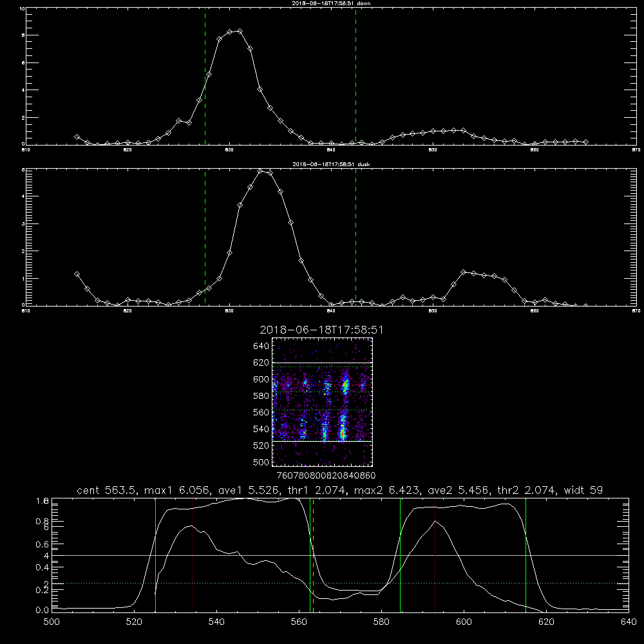Click the highest diamond marker on the dawn curve
Image resolution: width=644 pixels, height=644 pixels.
240,31
